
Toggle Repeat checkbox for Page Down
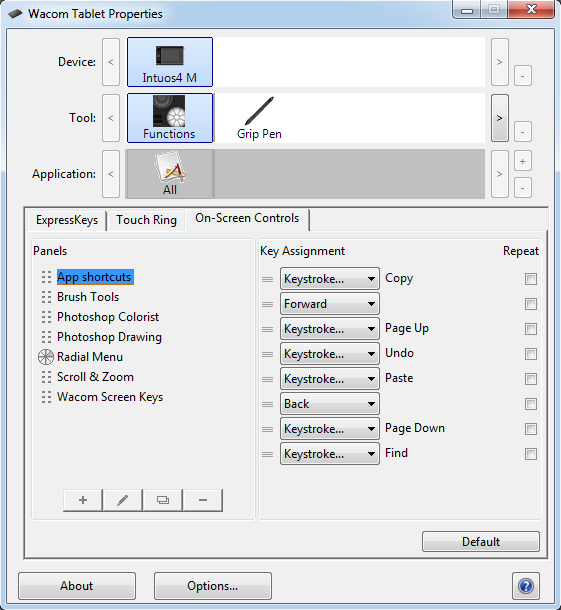(x=531, y=429)
